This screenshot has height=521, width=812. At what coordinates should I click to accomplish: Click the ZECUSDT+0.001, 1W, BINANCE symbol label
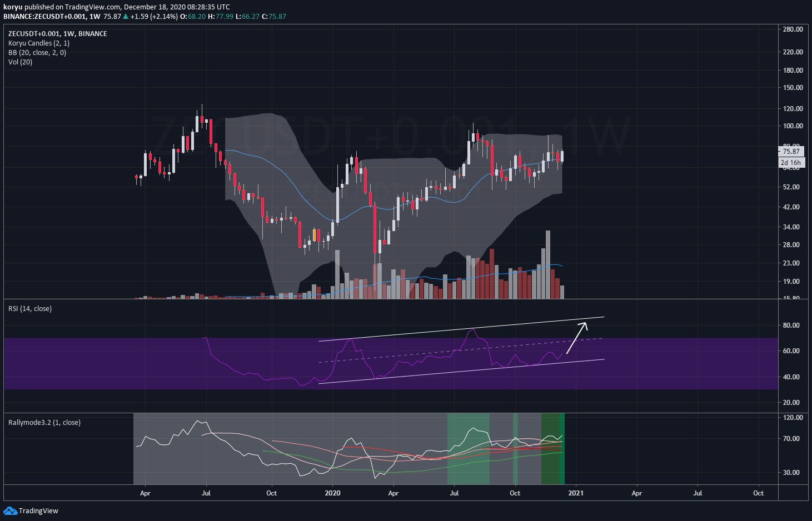tap(58, 34)
